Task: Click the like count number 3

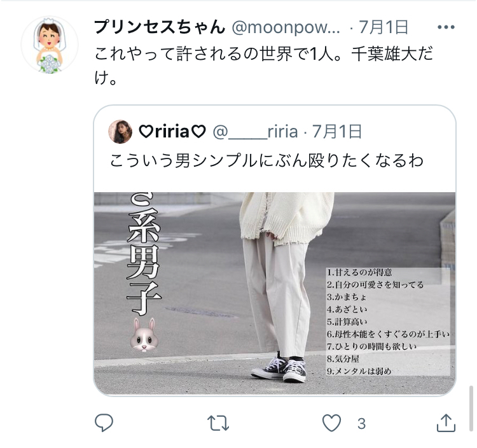Action: coord(361,424)
